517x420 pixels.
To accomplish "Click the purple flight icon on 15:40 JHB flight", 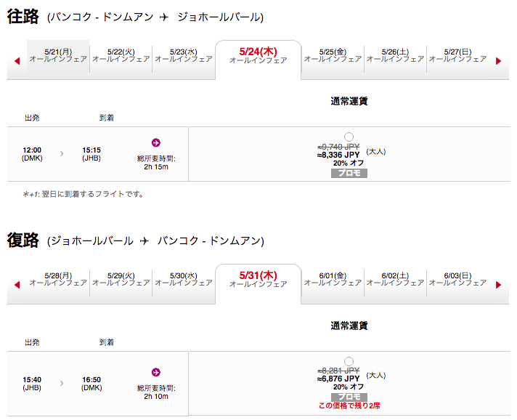I will point(156,372).
